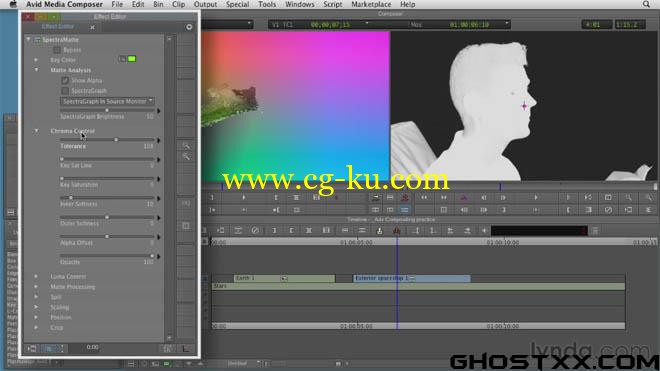The image size is (660, 371).
Task: Expand the Key Color section
Action: 36,60
